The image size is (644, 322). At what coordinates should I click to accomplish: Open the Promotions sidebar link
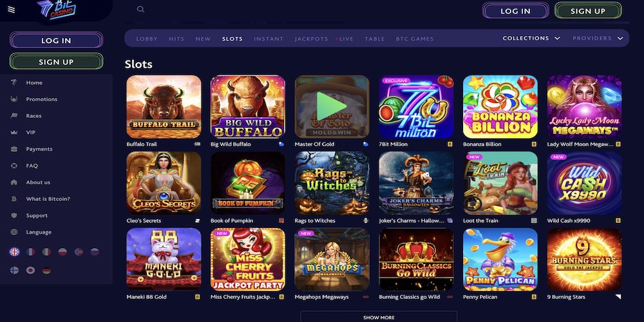(41, 99)
